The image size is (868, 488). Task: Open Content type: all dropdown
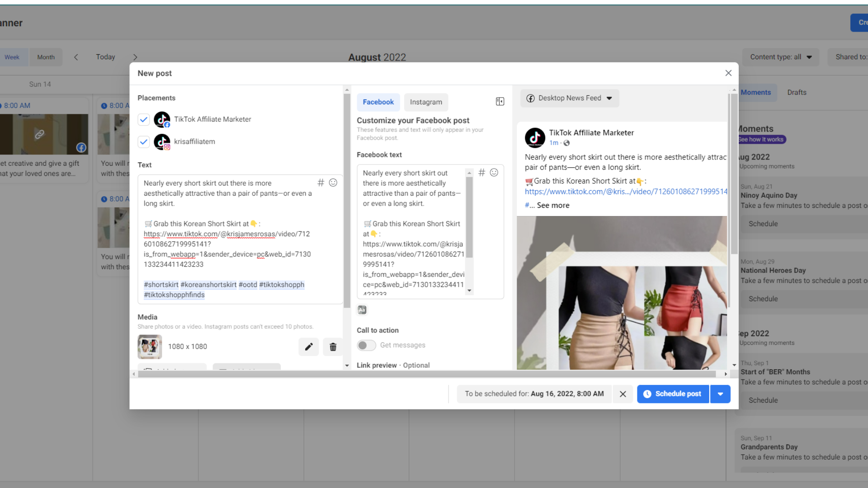[x=780, y=57]
